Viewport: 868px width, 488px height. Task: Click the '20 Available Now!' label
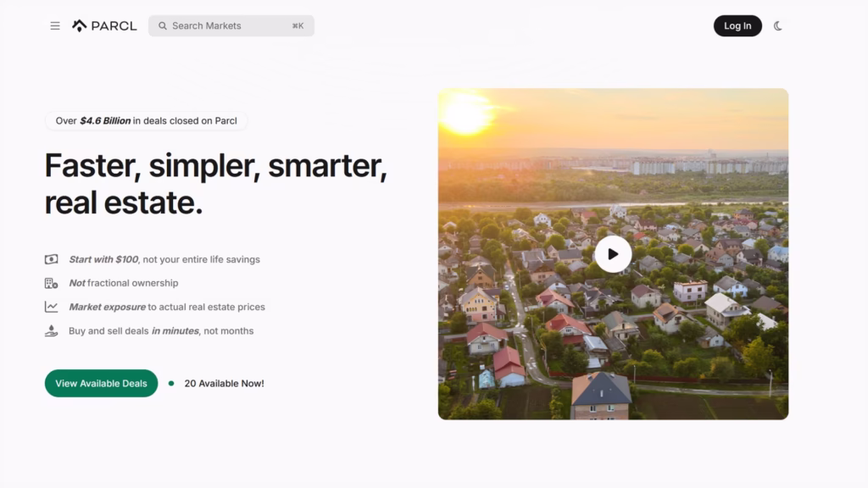tap(224, 384)
